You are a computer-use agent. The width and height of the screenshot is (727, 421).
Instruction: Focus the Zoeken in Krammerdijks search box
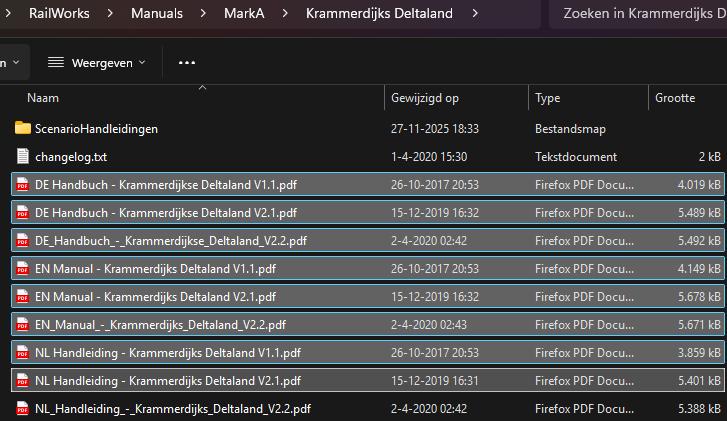(x=638, y=14)
